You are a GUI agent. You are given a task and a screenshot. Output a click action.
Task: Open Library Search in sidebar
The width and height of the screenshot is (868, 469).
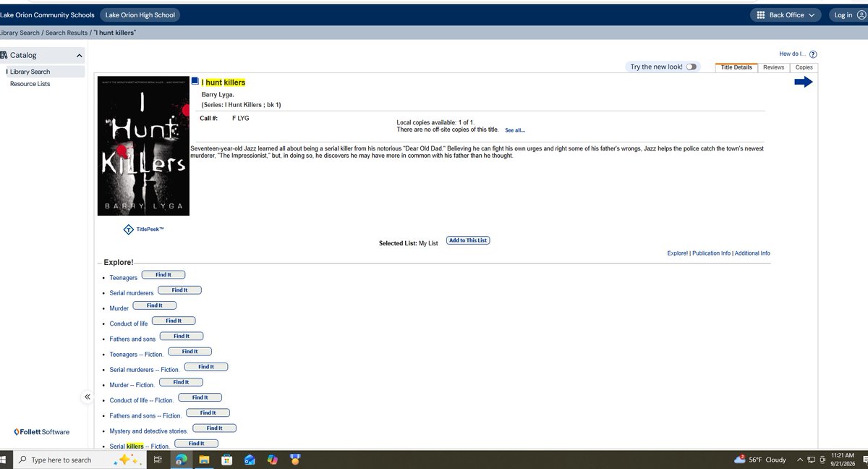point(30,72)
